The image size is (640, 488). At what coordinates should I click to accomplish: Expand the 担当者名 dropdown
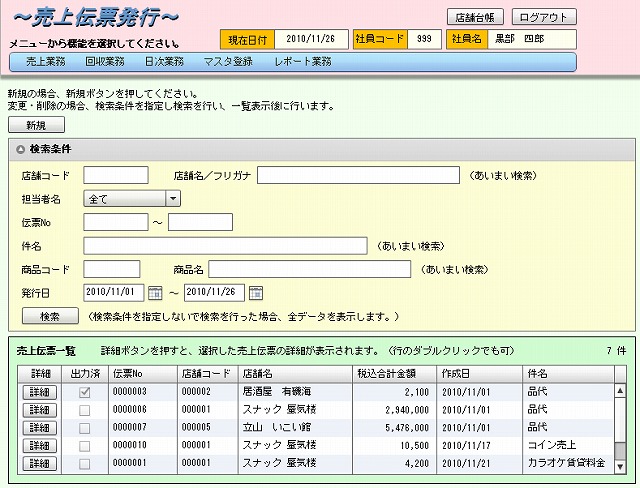(173, 199)
